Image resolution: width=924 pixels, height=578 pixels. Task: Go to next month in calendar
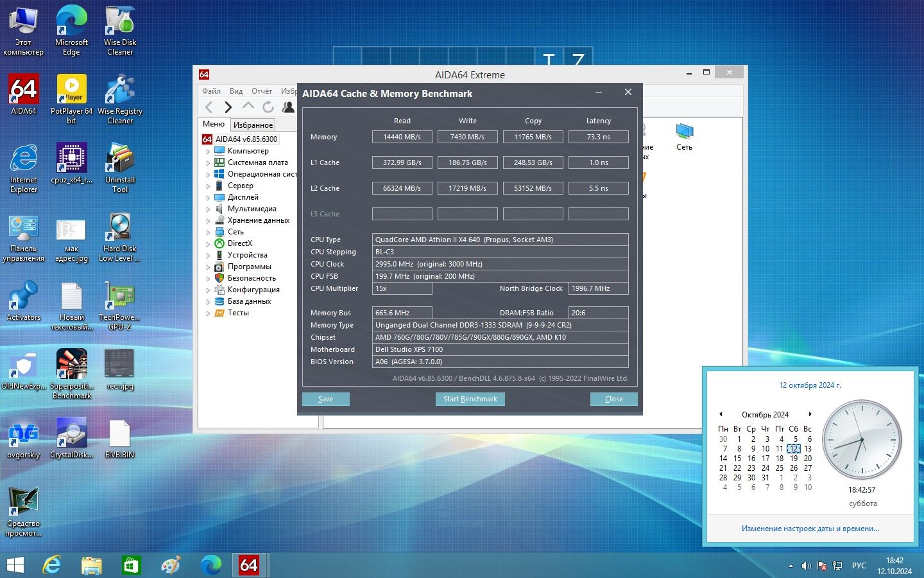pos(810,414)
